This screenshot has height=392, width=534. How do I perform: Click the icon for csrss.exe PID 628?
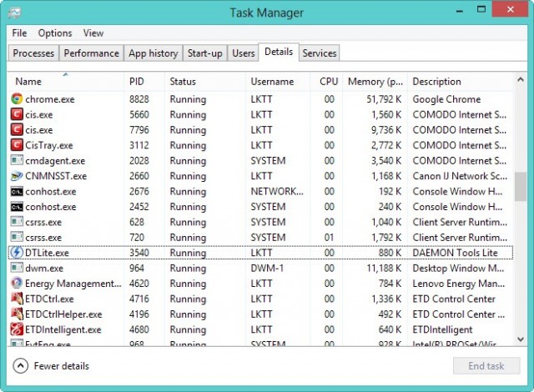[17, 222]
